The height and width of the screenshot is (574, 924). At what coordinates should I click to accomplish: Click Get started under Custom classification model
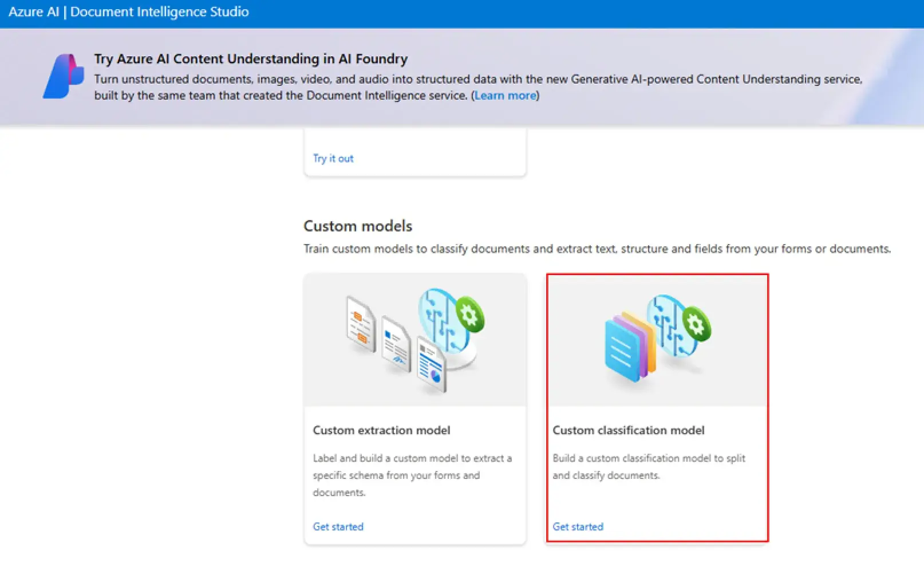tap(578, 526)
